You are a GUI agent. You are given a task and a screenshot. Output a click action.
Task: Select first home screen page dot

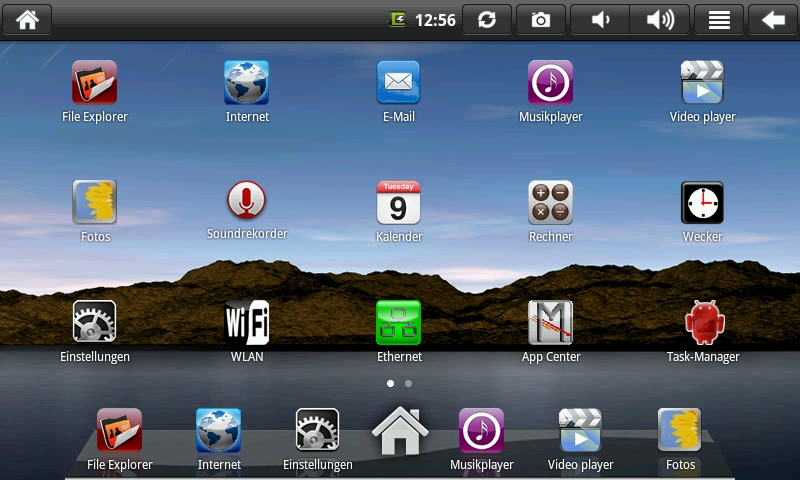(390, 383)
